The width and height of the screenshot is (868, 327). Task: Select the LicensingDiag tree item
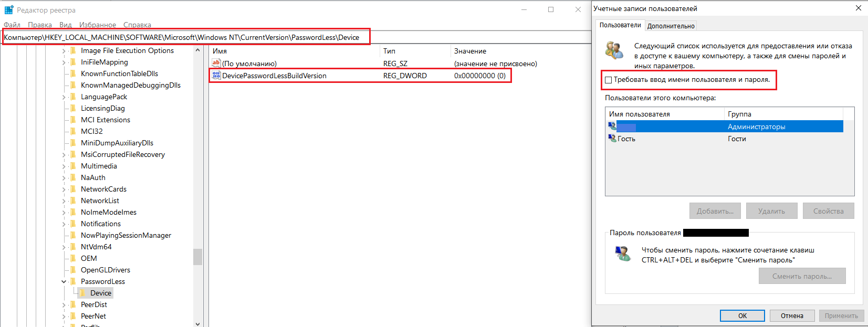(x=103, y=108)
